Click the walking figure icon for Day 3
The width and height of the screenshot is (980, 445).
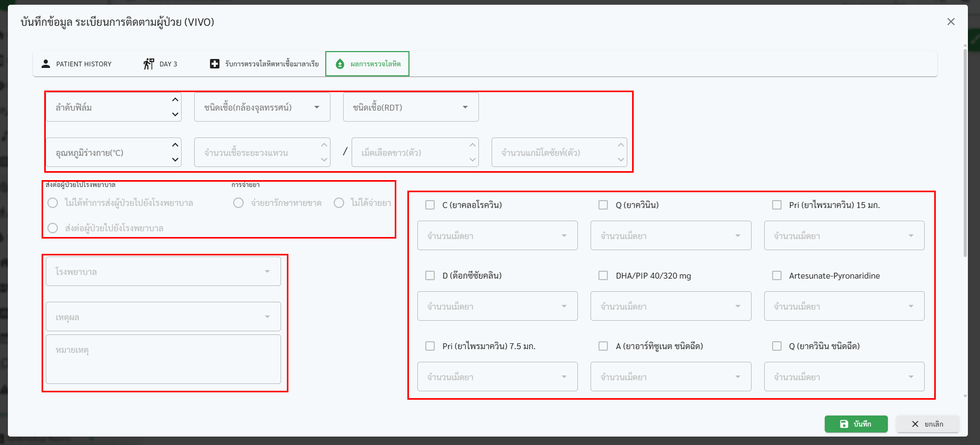tap(148, 64)
